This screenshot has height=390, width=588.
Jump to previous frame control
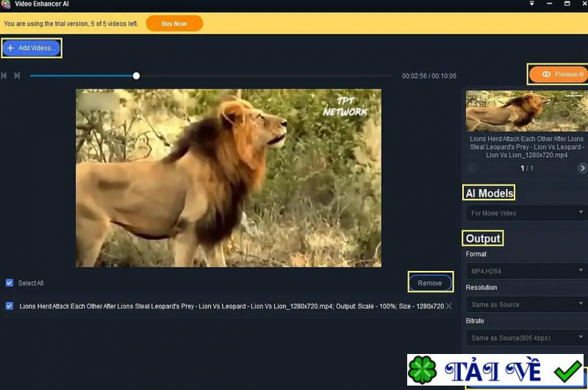(x=4, y=76)
